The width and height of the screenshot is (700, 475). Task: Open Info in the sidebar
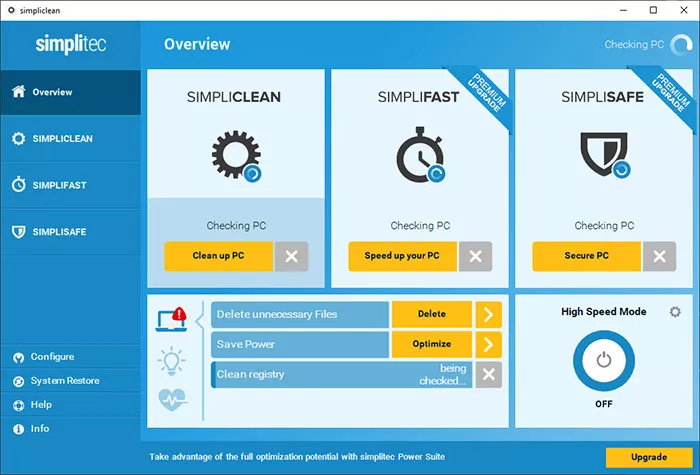point(71,429)
